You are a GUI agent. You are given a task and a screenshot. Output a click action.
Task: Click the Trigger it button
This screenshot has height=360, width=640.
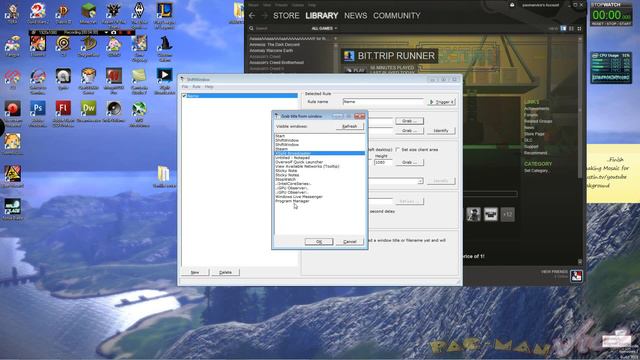tap(442, 102)
